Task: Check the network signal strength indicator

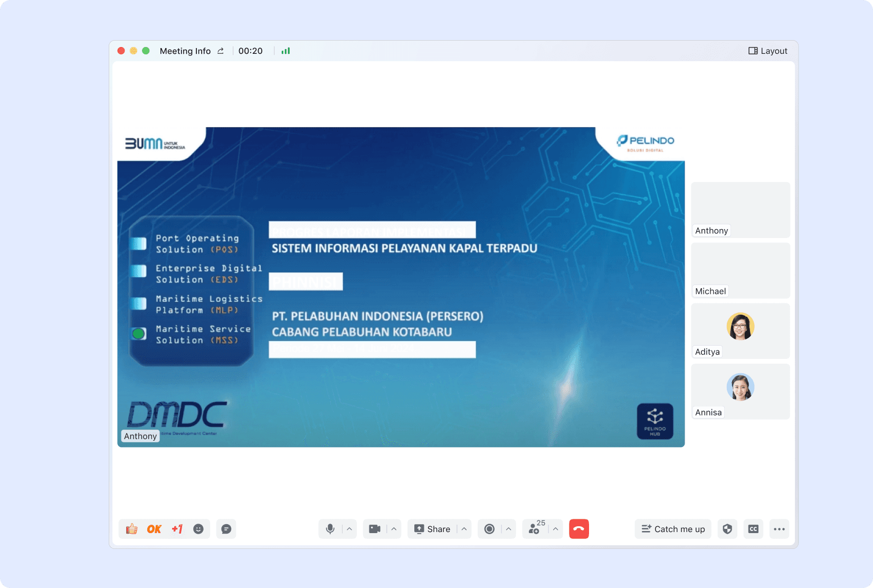Action: click(286, 51)
